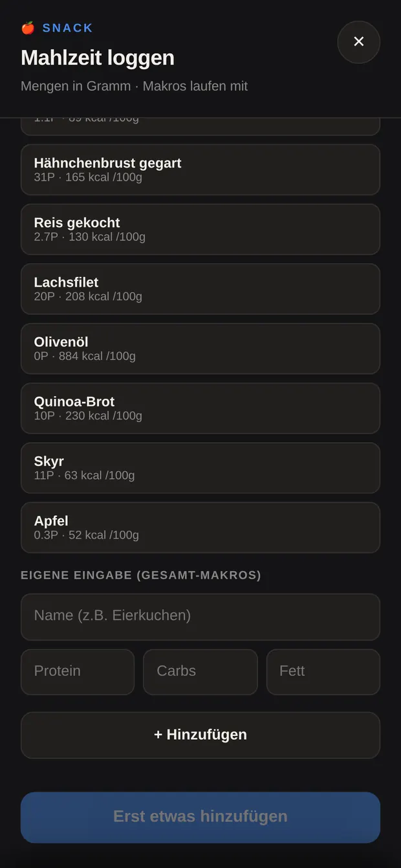The height and width of the screenshot is (868, 401).
Task: Click the SNACK category label
Action: coord(68,28)
